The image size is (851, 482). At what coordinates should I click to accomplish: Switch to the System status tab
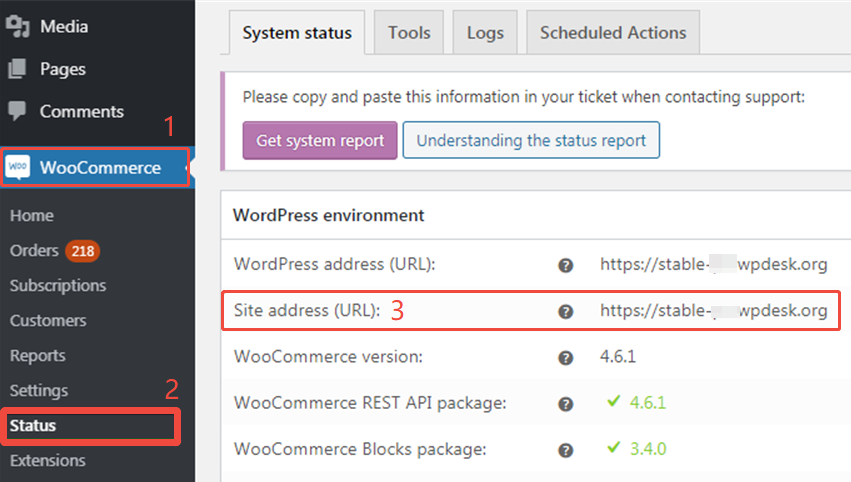tap(297, 33)
